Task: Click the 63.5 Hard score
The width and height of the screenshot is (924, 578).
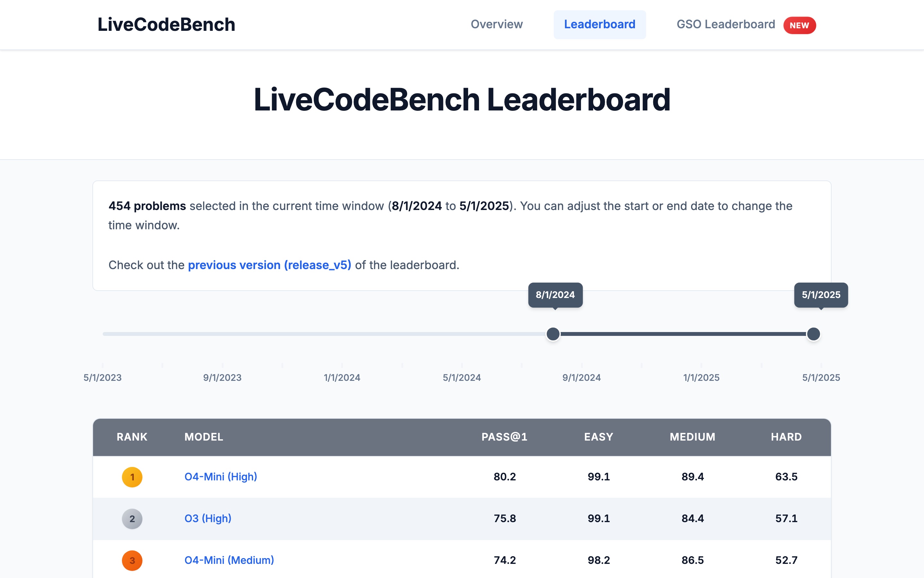Action: pyautogui.click(x=786, y=477)
